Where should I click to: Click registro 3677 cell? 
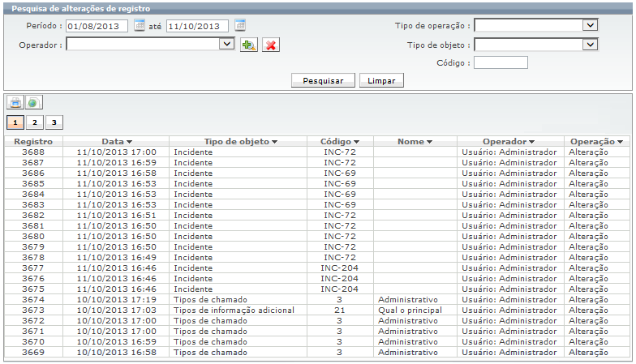click(33, 268)
